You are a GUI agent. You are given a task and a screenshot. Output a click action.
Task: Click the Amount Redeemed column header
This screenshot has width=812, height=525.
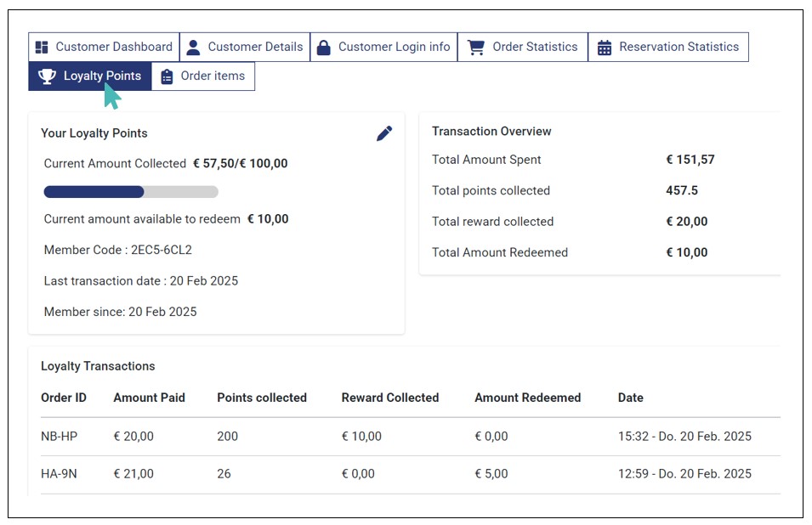pyautogui.click(x=528, y=398)
